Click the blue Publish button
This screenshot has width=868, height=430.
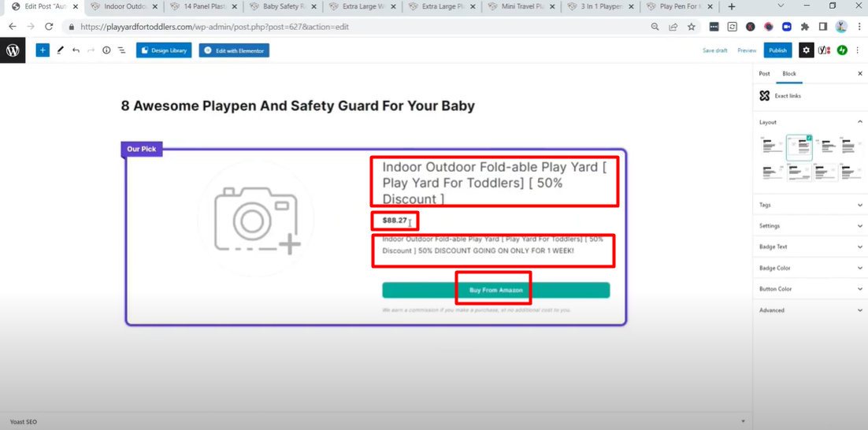coord(777,50)
